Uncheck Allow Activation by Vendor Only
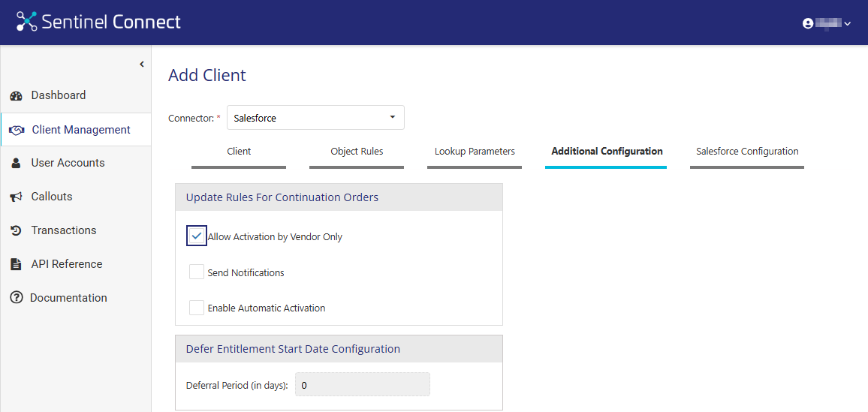This screenshot has height=412, width=868. (197, 236)
